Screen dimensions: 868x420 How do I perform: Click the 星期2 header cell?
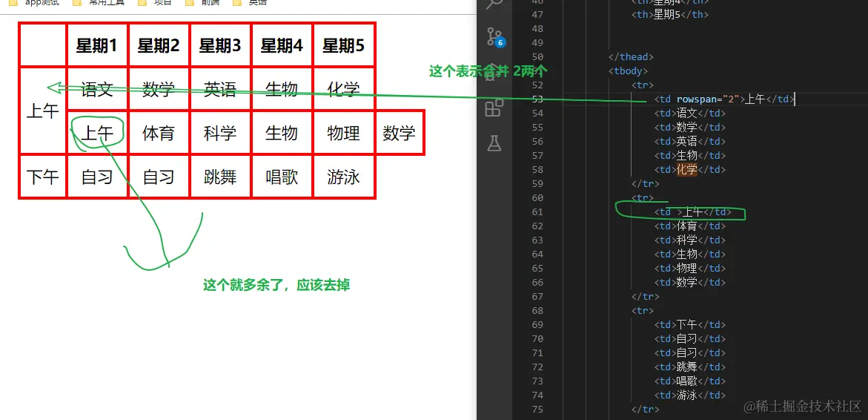point(159,45)
